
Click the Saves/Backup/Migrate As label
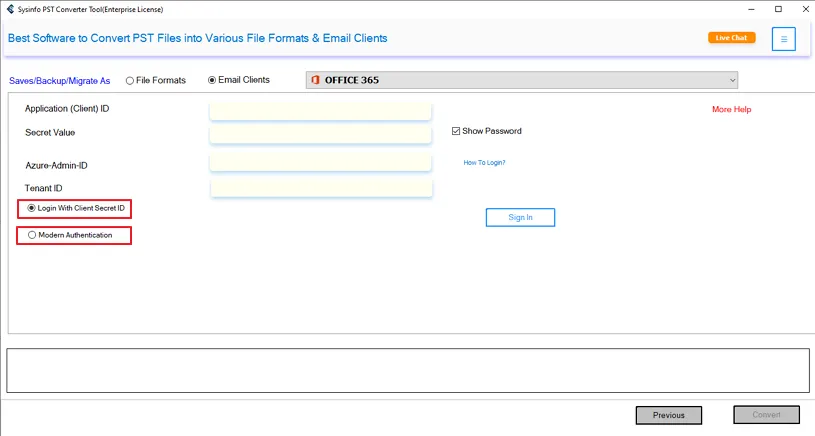click(x=60, y=81)
